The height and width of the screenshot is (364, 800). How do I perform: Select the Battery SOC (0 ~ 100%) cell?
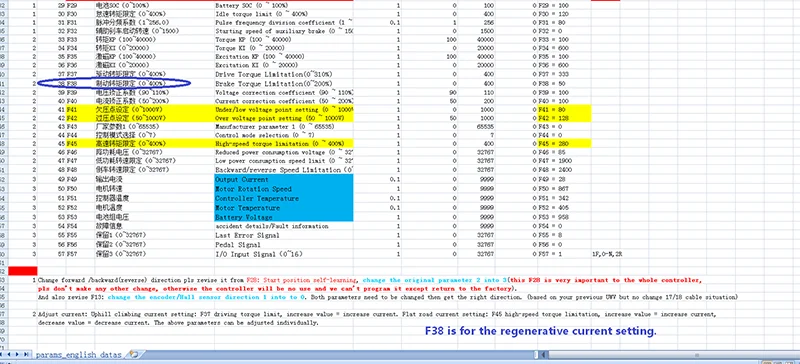283,5
